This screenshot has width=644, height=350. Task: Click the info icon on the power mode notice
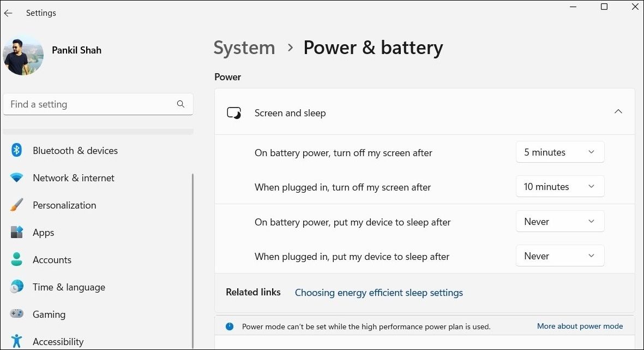coord(230,326)
